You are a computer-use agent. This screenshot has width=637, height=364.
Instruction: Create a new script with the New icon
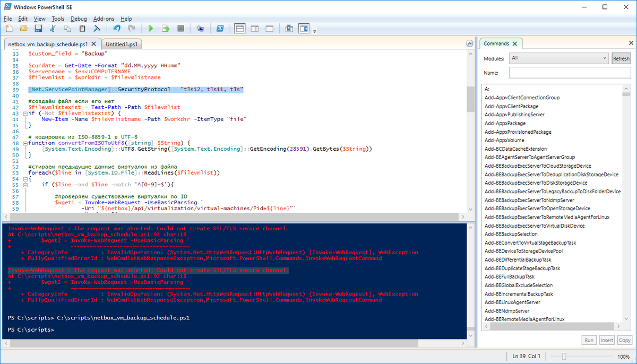click(9, 29)
